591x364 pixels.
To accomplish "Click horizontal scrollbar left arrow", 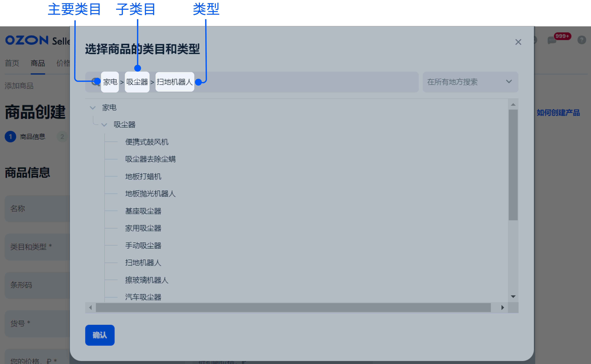I will (90, 307).
